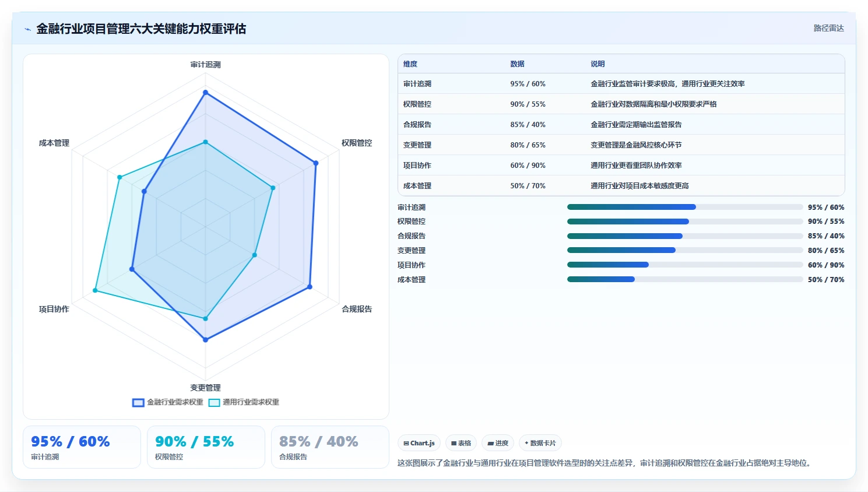Image resolution: width=868 pixels, height=492 pixels.
Task: Toggle 金融行业需求权重 legend swatch
Action: [x=138, y=403]
